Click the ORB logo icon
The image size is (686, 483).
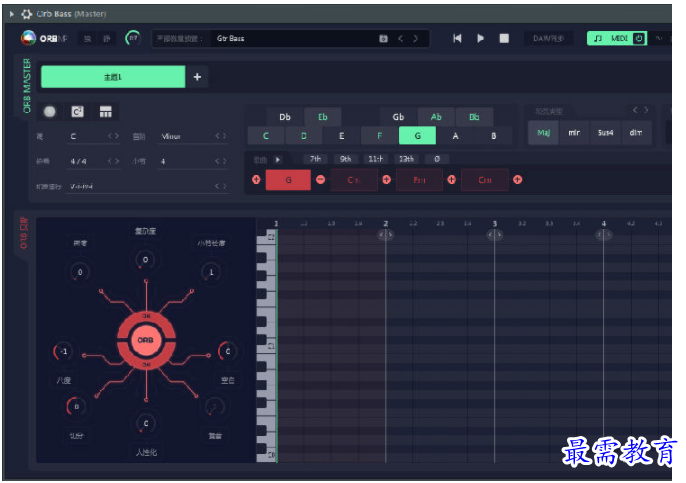tap(28, 38)
